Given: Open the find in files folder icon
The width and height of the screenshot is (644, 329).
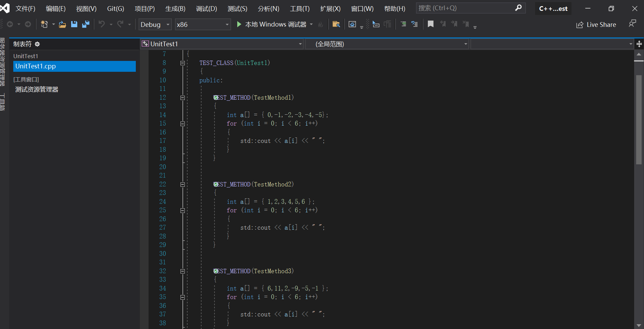Looking at the screenshot, I should pyautogui.click(x=336, y=24).
